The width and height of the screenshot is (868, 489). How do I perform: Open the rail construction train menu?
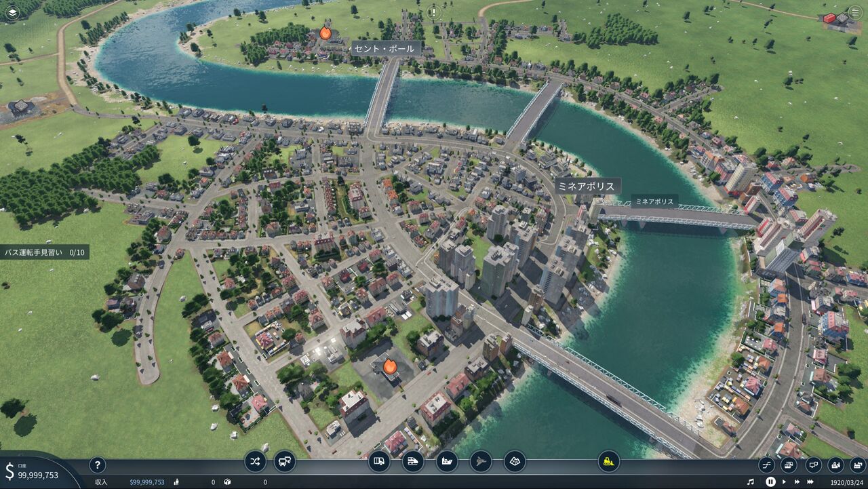(413, 461)
